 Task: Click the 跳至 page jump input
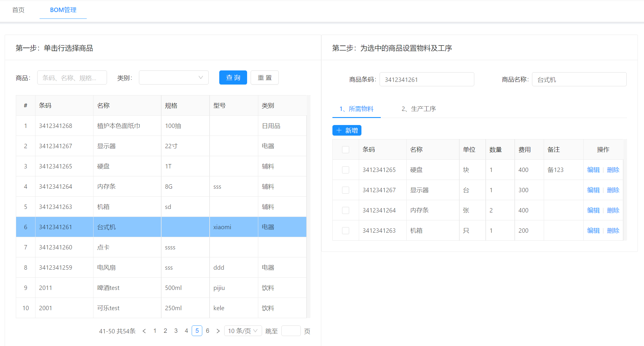click(291, 331)
